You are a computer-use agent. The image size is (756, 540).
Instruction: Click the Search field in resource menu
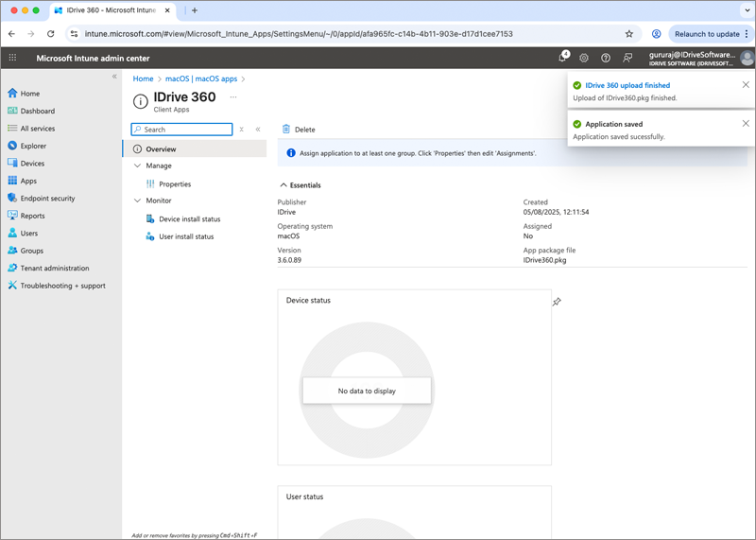[181, 130]
